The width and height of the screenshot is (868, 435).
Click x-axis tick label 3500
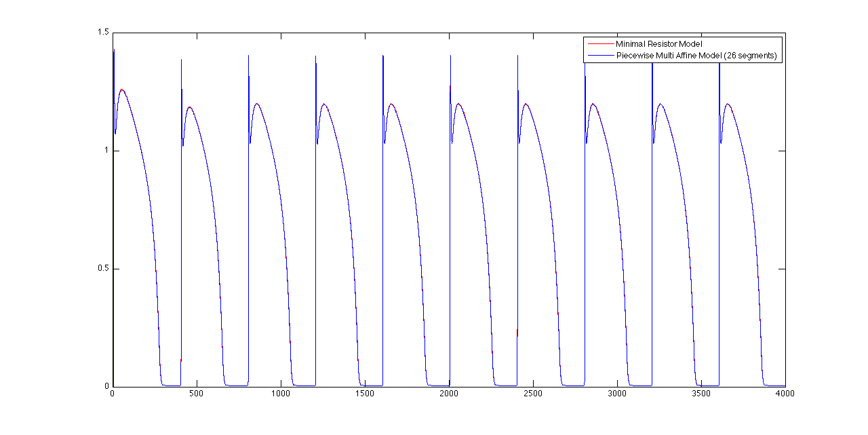(701, 393)
